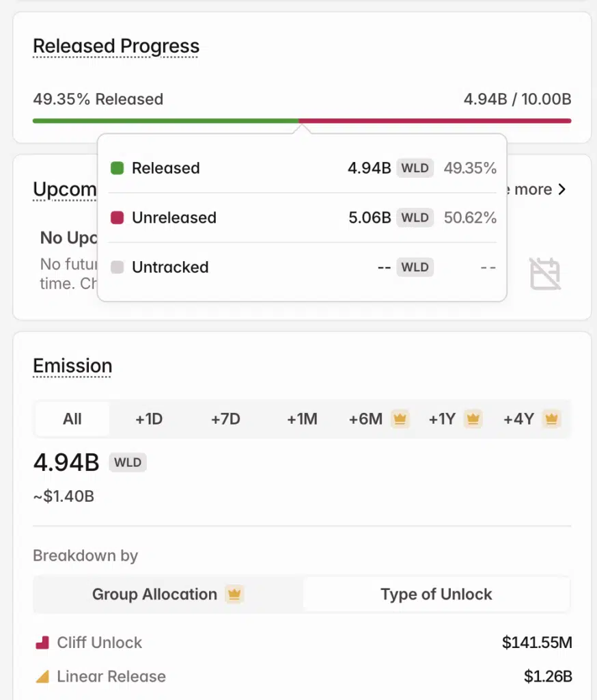Click the crown icon beside +1Y
Viewport: 597px width, 700px height.
[x=473, y=418]
